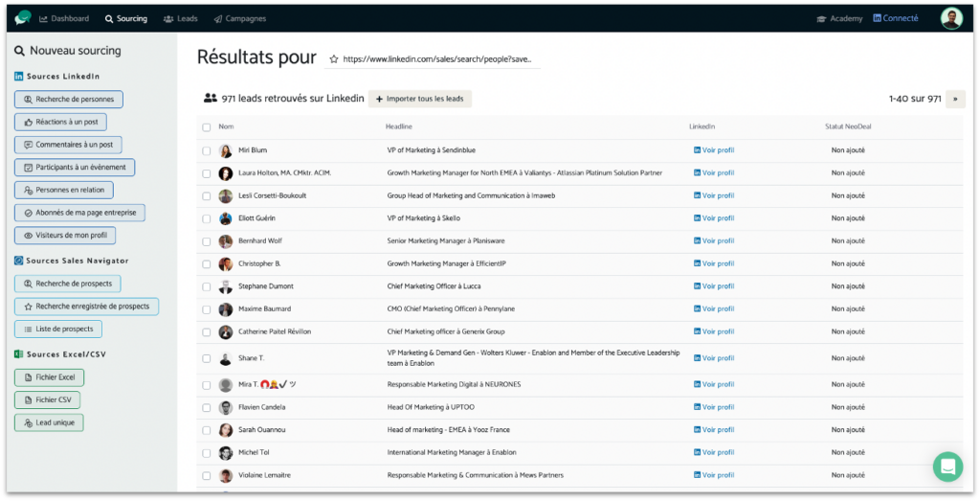This screenshot has width=980, height=501.
Task: Select all leads with the header checkbox
Action: pyautogui.click(x=207, y=127)
